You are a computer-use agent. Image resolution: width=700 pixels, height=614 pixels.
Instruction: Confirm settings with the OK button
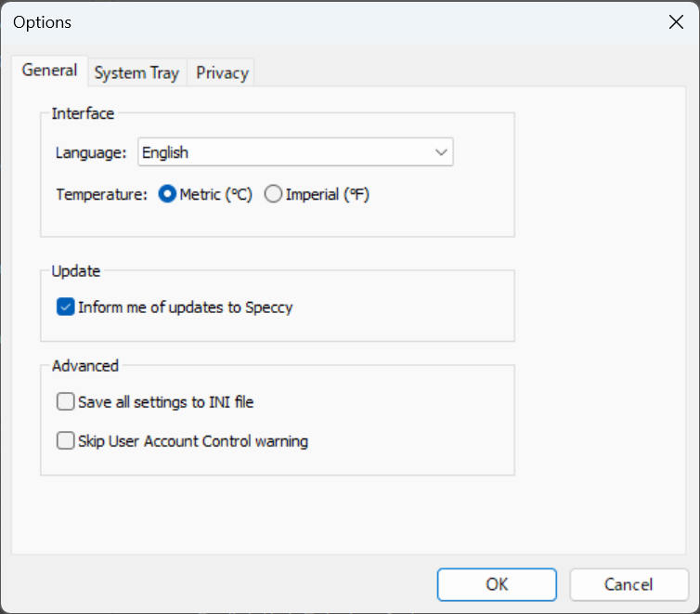[497, 584]
